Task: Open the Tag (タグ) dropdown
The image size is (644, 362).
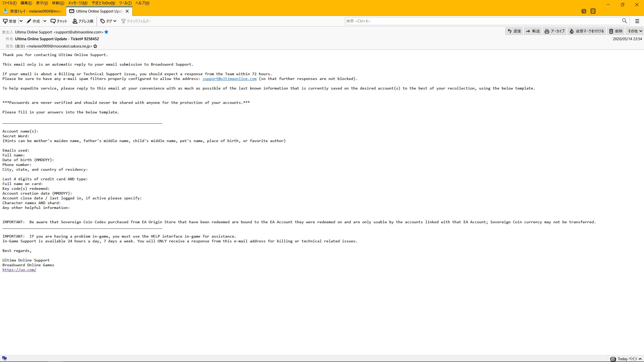Action: pyautogui.click(x=108, y=21)
